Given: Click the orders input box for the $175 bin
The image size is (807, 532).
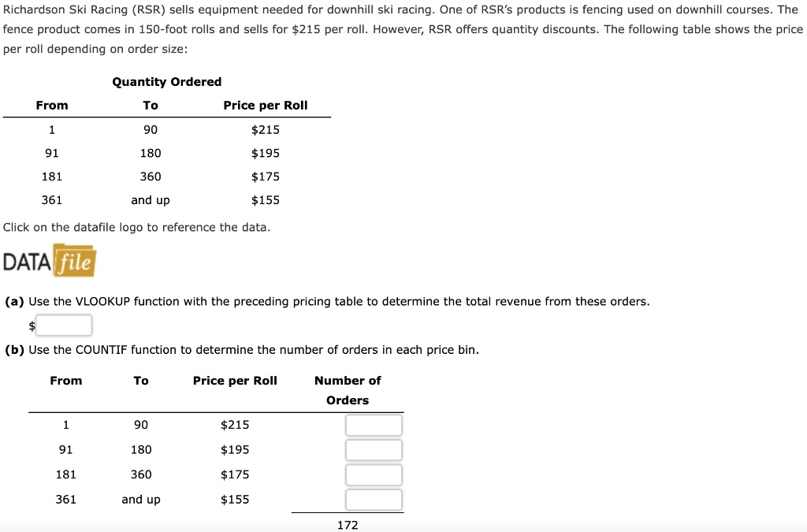Looking at the screenshot, I should (374, 474).
